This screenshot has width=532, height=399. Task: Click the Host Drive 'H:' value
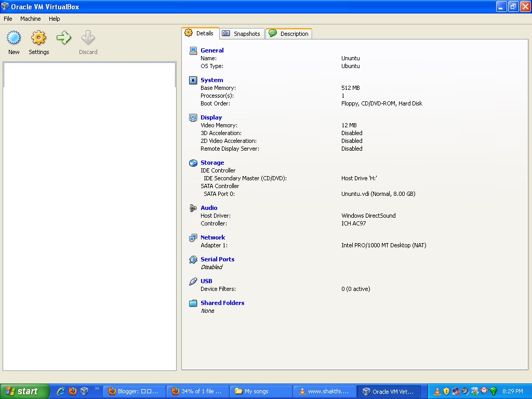click(359, 178)
